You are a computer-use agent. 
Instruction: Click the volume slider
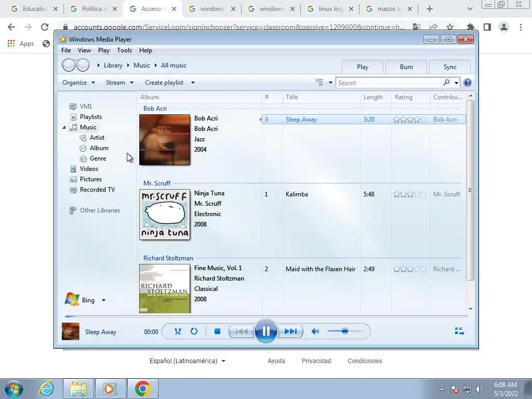[x=345, y=331]
